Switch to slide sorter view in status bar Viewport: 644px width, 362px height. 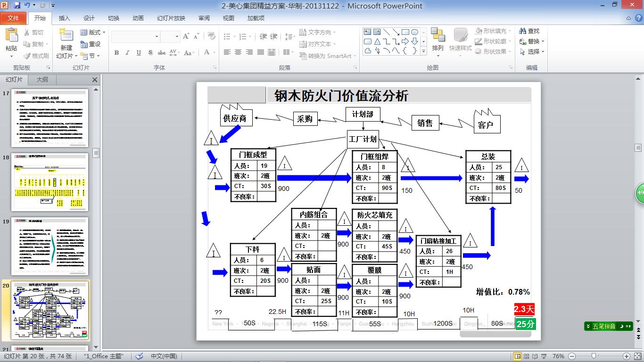527,356
